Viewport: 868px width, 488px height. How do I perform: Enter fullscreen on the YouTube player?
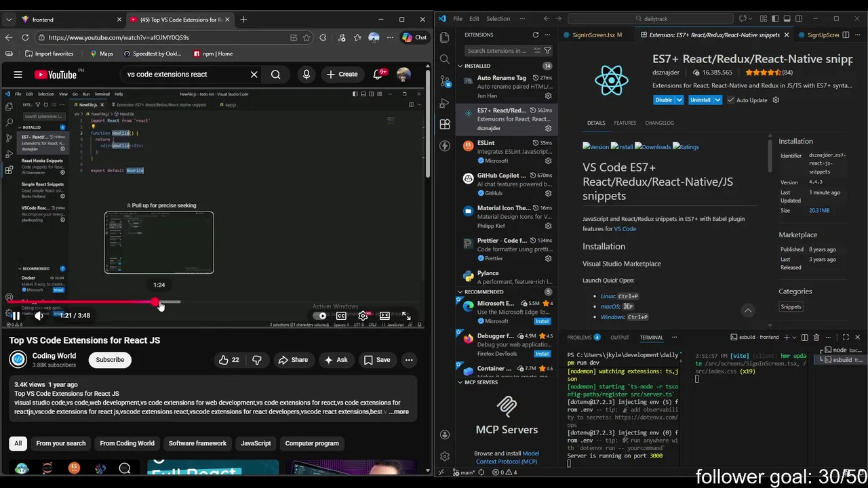[406, 315]
